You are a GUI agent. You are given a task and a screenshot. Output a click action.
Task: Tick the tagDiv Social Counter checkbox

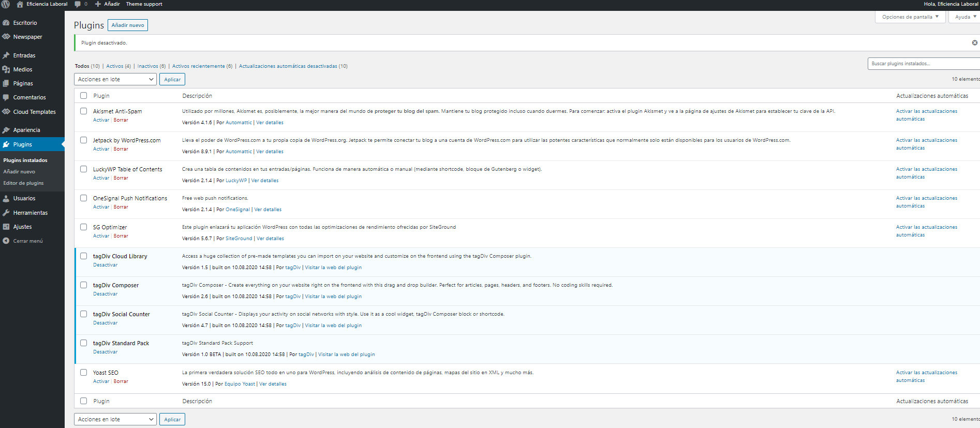83,314
